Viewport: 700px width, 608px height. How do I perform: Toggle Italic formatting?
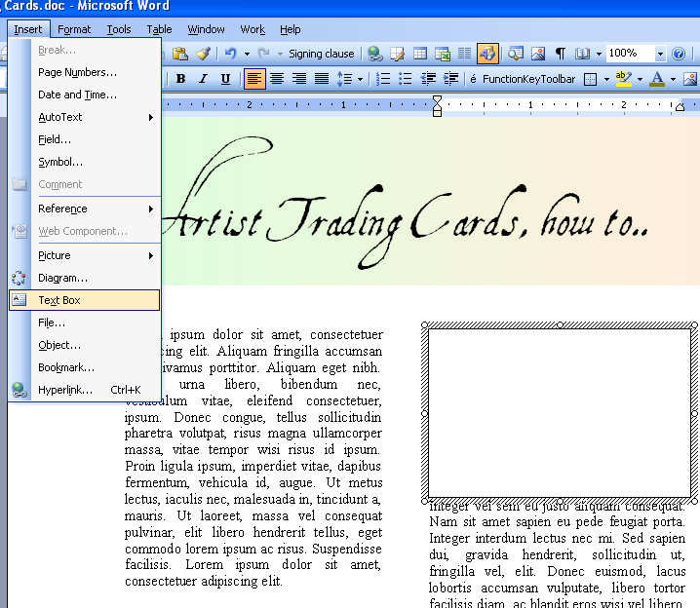tap(203, 79)
